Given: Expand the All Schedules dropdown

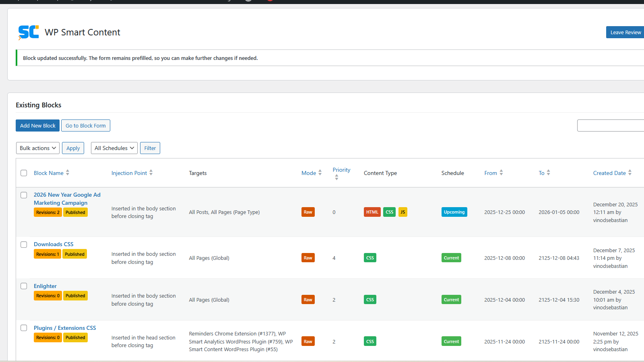Looking at the screenshot, I should click(114, 148).
